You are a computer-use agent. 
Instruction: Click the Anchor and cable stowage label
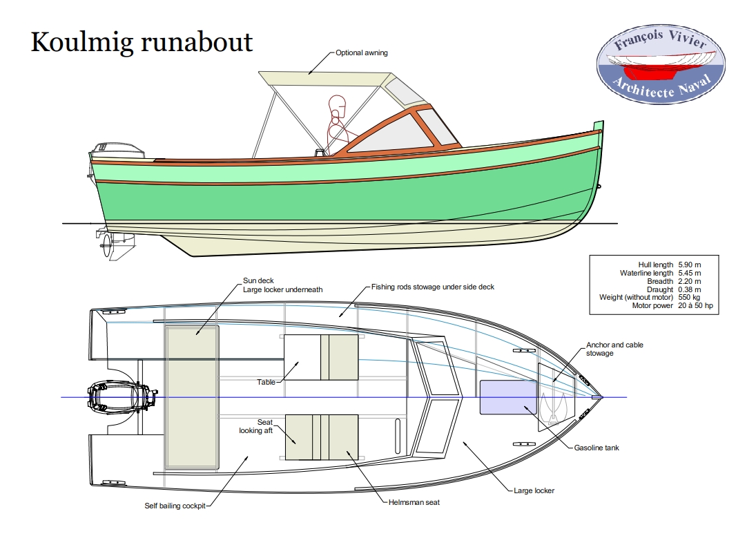click(614, 349)
